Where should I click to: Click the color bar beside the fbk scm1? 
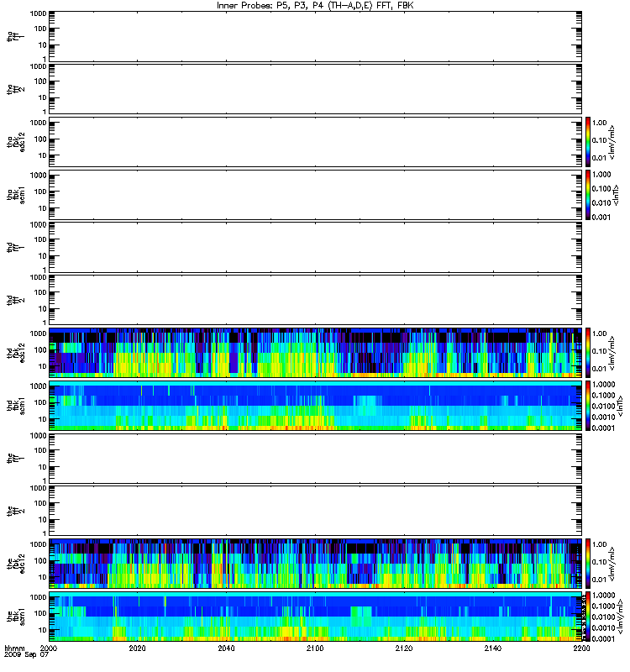(588, 617)
